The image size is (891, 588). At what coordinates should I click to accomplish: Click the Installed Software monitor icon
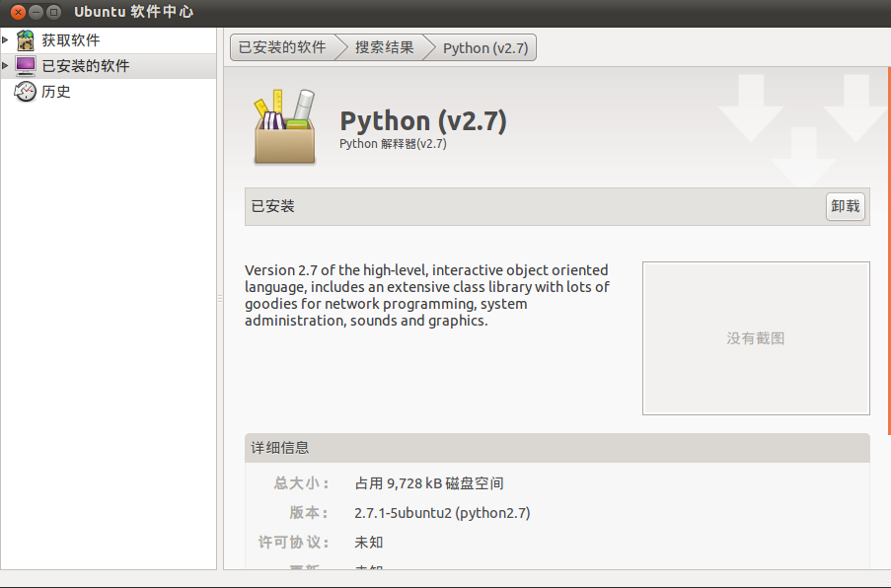25,66
